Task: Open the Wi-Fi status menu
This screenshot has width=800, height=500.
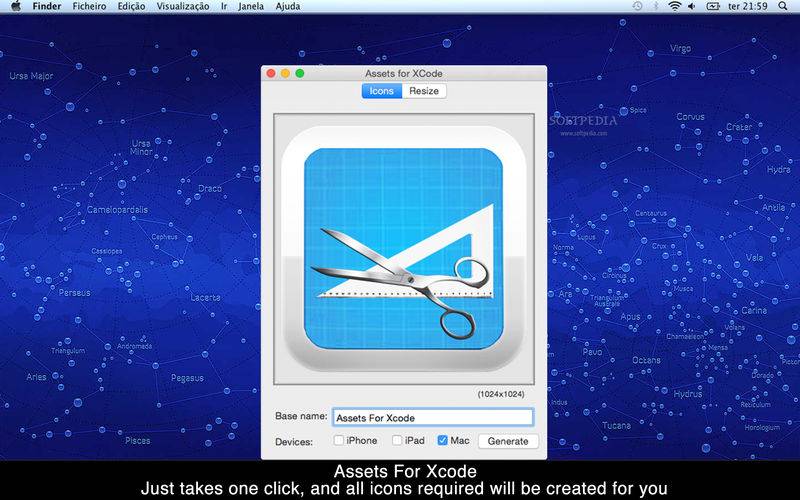Action: (674, 6)
